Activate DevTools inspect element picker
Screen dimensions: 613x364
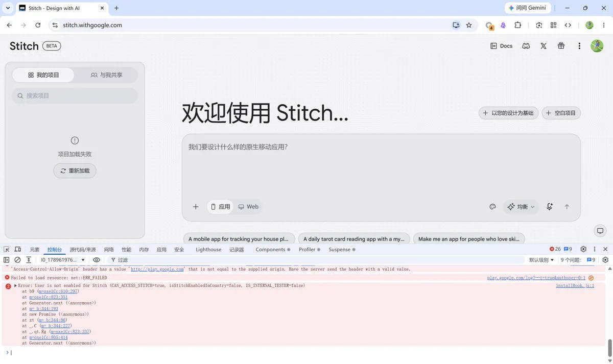[x=7, y=249]
